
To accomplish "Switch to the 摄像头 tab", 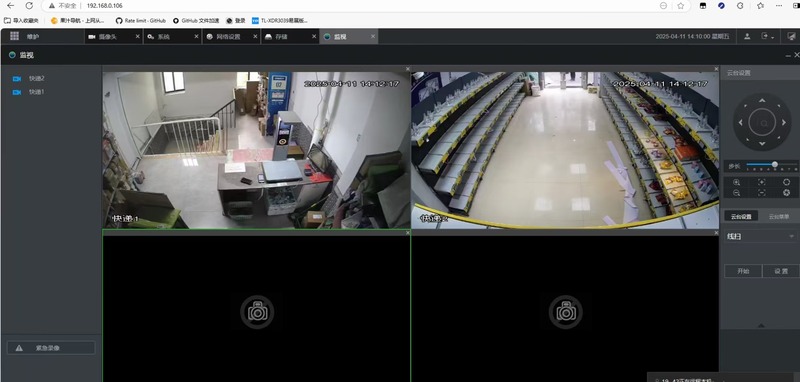I will (108, 37).
